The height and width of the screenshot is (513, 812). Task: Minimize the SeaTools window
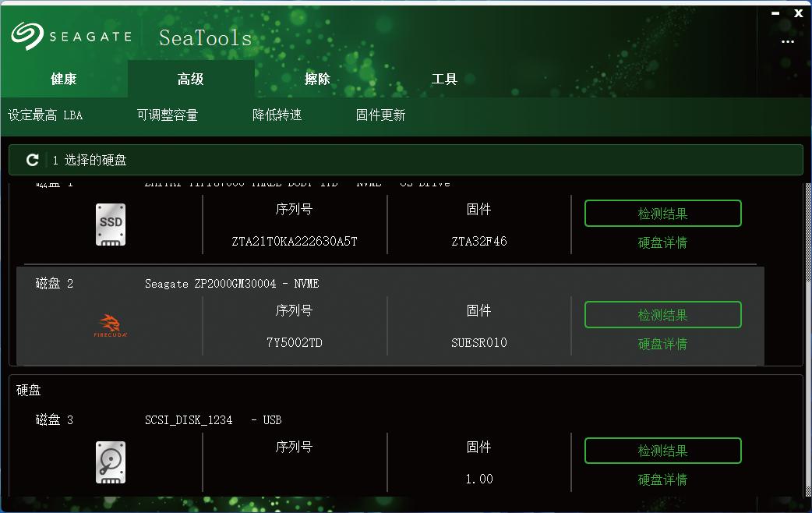point(775,13)
